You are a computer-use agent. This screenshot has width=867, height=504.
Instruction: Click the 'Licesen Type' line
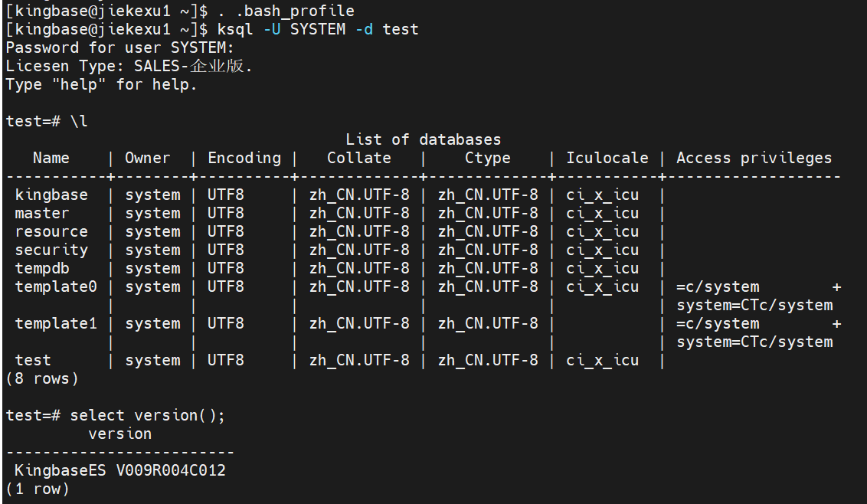click(129, 67)
